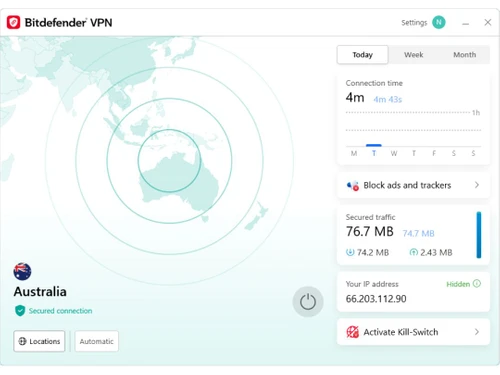Click the Australia country name
Viewport: 500px width, 375px height.
pyautogui.click(x=40, y=292)
